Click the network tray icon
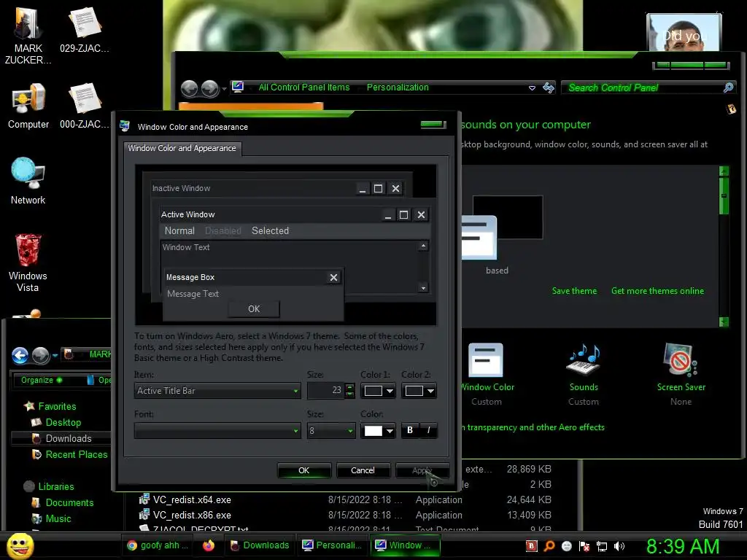747x560 pixels. click(602, 546)
